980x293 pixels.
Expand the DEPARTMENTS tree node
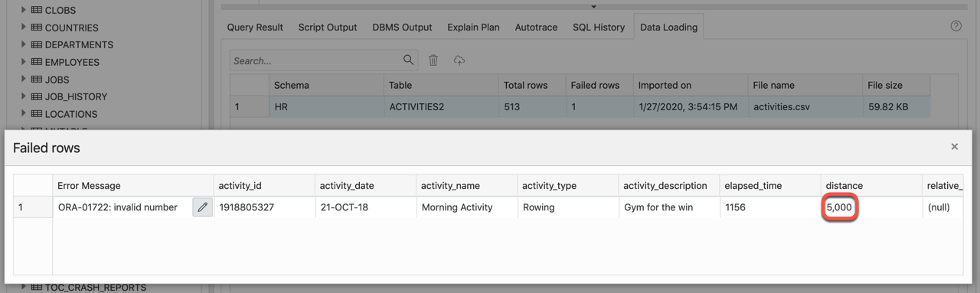tap(24, 44)
